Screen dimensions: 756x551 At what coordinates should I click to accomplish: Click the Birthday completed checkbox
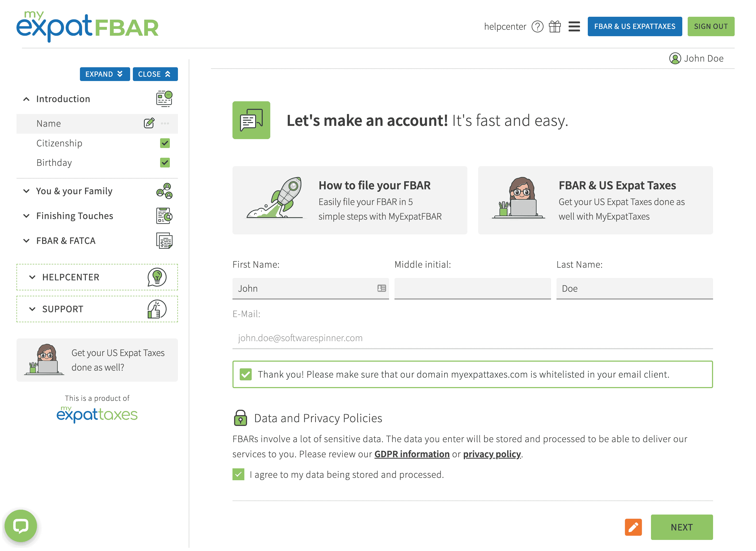pos(165,162)
